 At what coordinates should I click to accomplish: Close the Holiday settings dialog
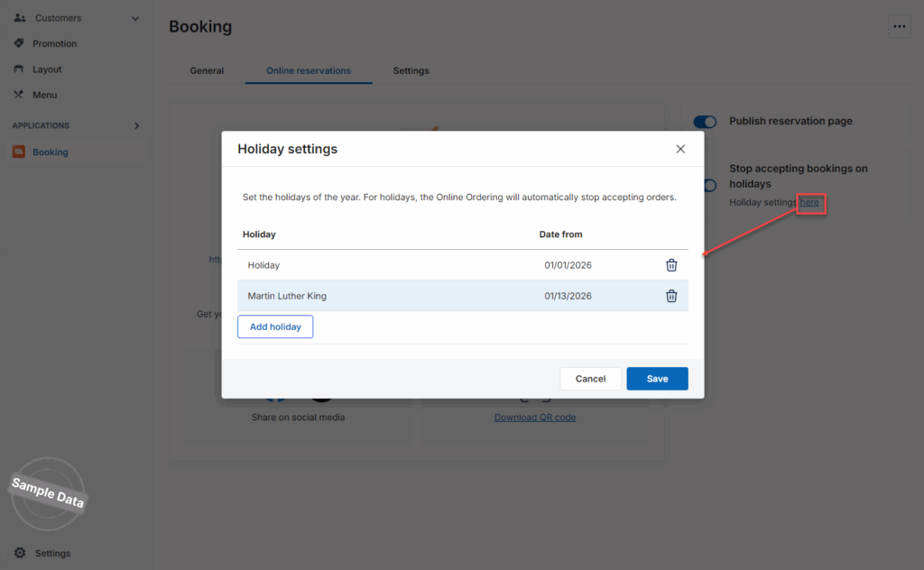click(680, 149)
